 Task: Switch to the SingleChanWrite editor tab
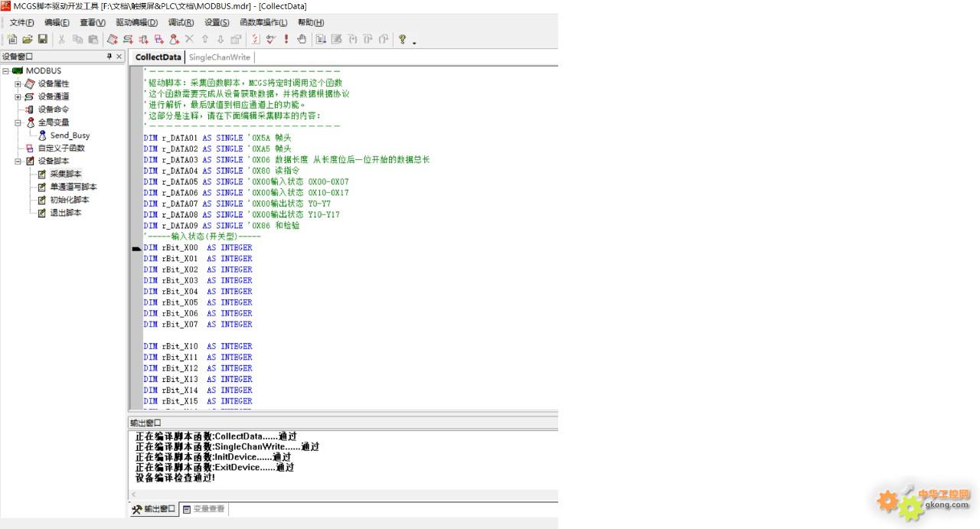[220, 57]
